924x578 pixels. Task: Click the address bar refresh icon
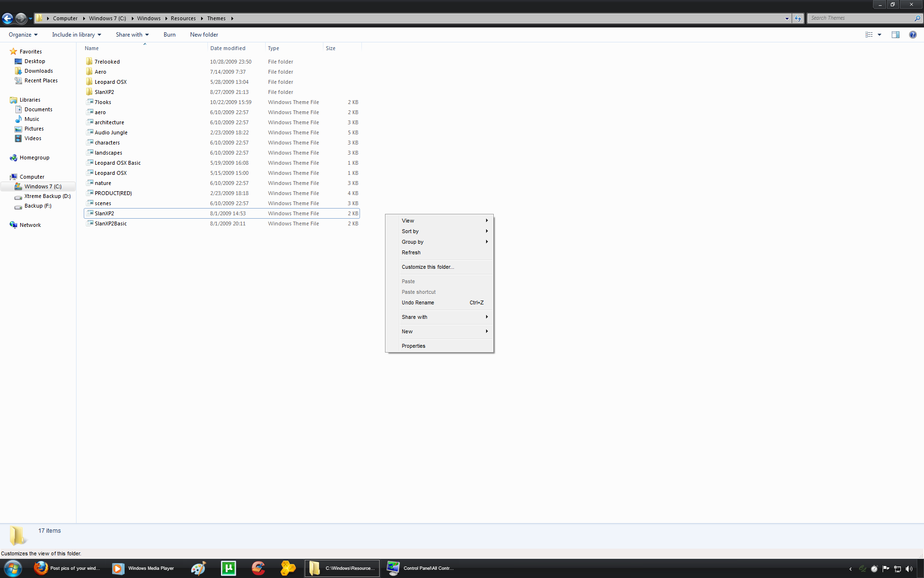coord(798,18)
